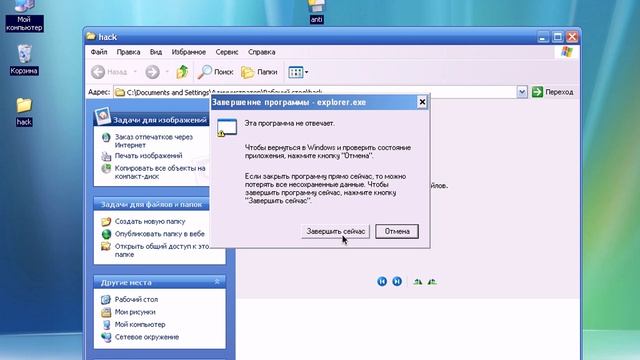The width and height of the screenshot is (640, 360).
Task: Click Печать изображений link
Action: tap(148, 156)
